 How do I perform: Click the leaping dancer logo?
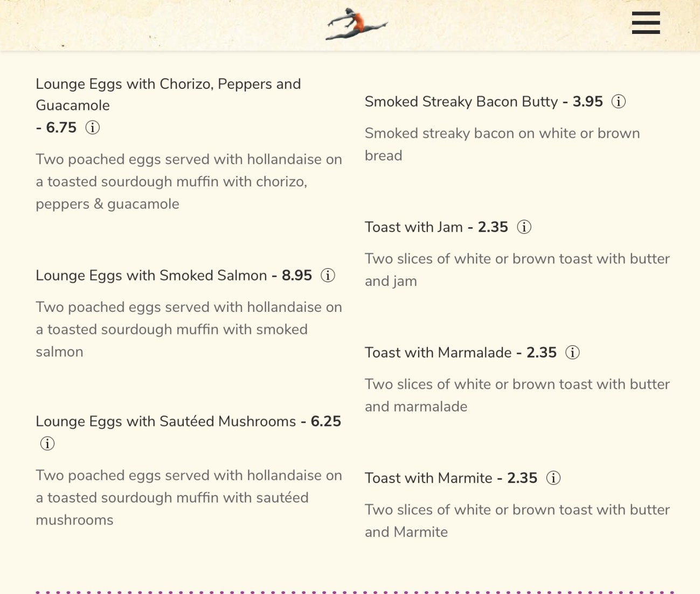[x=356, y=24]
